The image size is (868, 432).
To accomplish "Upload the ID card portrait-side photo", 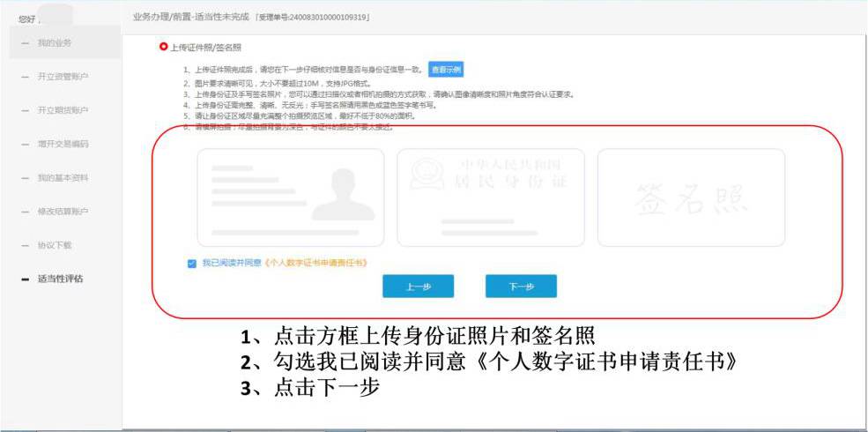I will [291, 197].
